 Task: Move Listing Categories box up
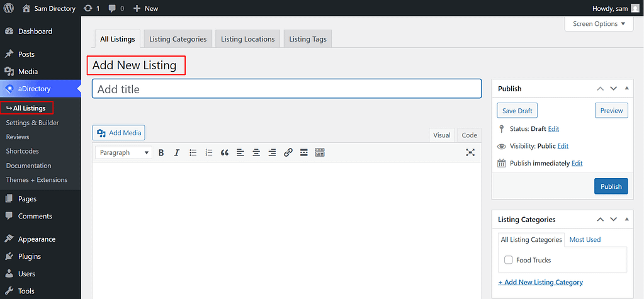coord(601,219)
